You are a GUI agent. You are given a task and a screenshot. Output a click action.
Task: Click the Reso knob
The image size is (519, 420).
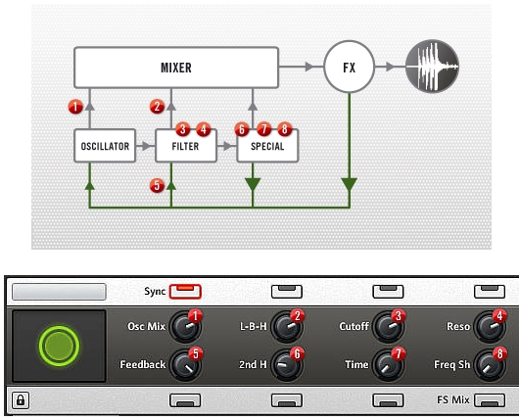click(490, 327)
